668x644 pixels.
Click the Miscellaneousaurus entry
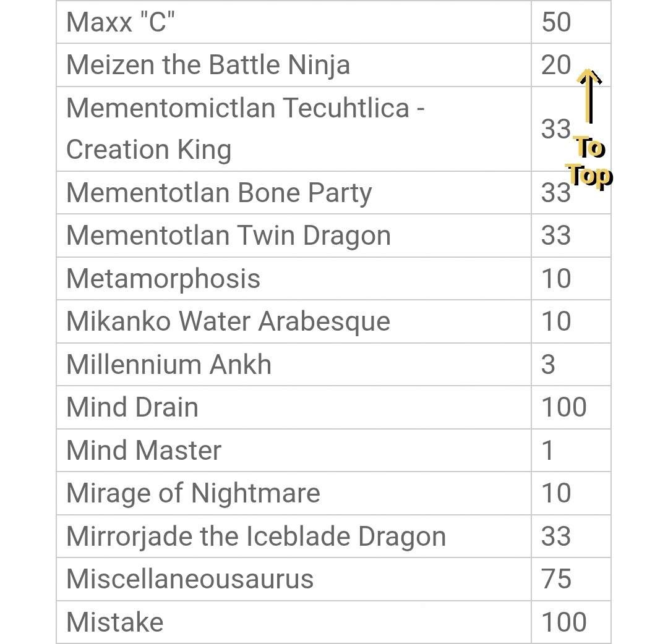(x=190, y=579)
